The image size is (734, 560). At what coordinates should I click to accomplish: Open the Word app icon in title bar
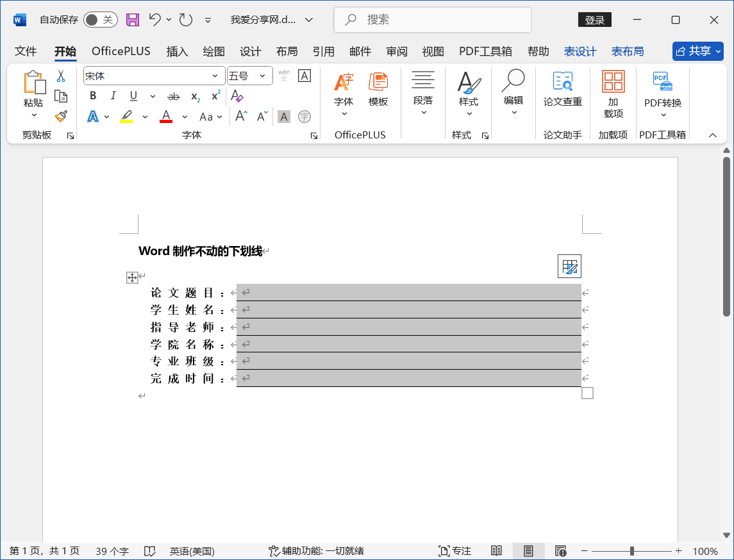[20, 20]
